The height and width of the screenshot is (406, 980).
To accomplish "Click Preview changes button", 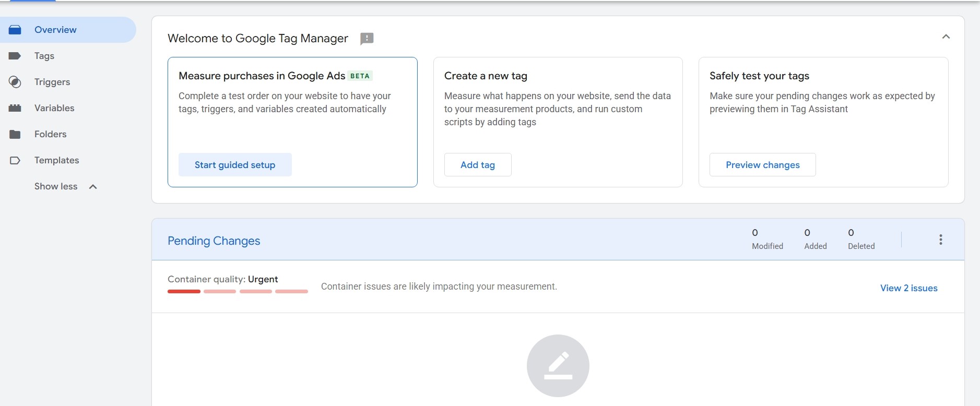I will point(763,165).
